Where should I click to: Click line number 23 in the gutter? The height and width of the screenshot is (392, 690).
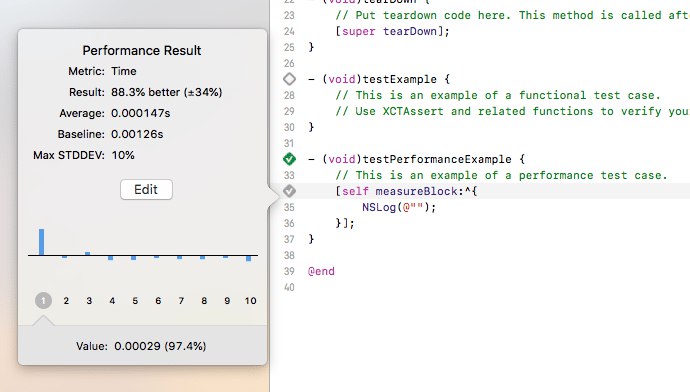click(x=289, y=15)
